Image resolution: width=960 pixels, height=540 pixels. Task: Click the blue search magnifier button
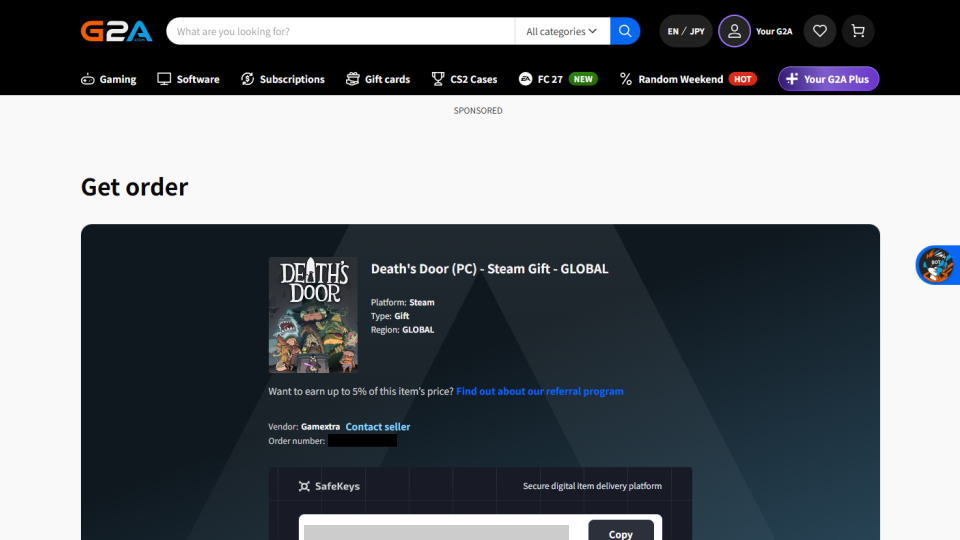tap(625, 31)
